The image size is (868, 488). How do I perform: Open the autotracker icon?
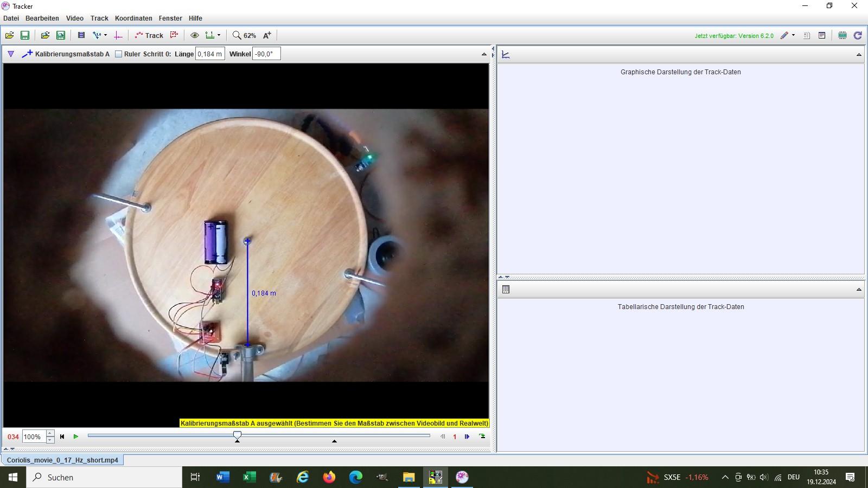(x=174, y=35)
